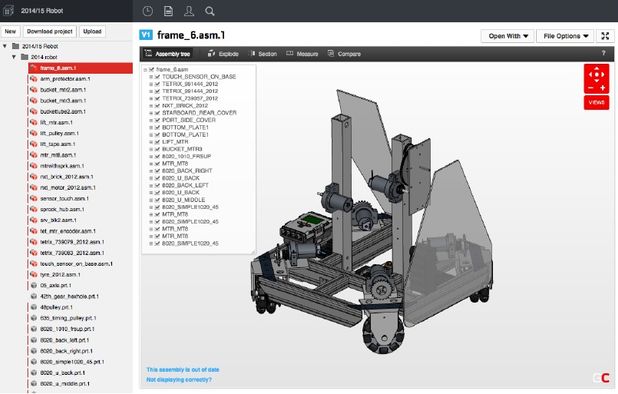Select the Section tool
This screenshot has width=618, height=394.
264,54
